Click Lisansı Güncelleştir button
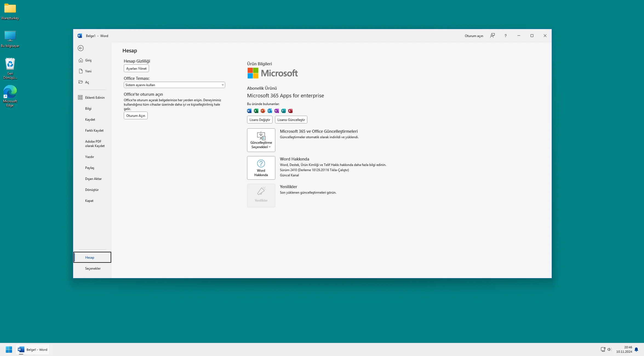 (x=291, y=120)
